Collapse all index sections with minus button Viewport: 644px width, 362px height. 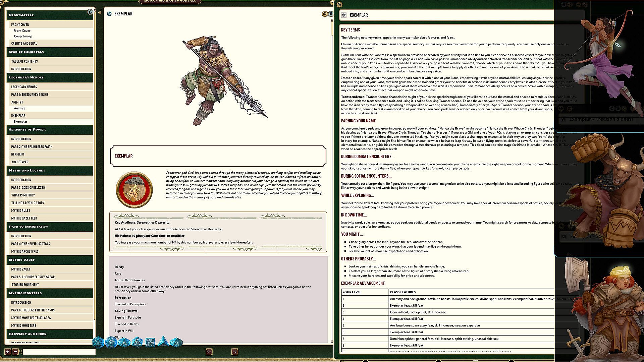click(x=15, y=352)
